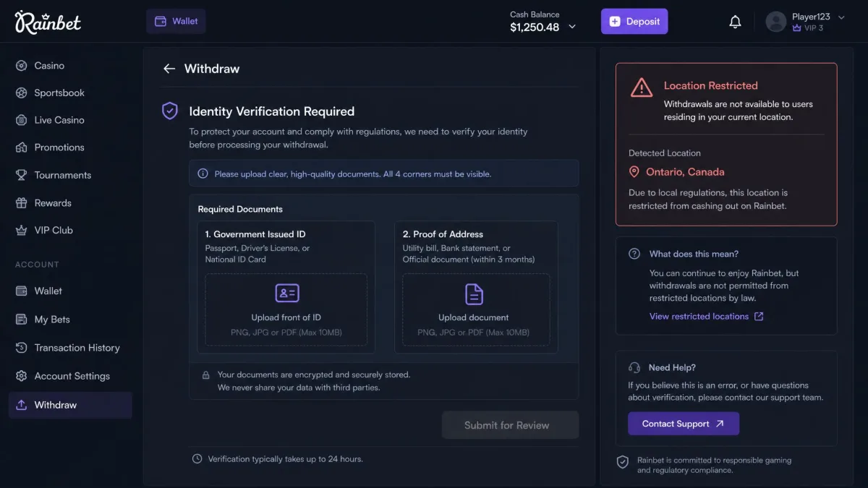
Task: Click the ID card upload icon
Action: pos(287,293)
